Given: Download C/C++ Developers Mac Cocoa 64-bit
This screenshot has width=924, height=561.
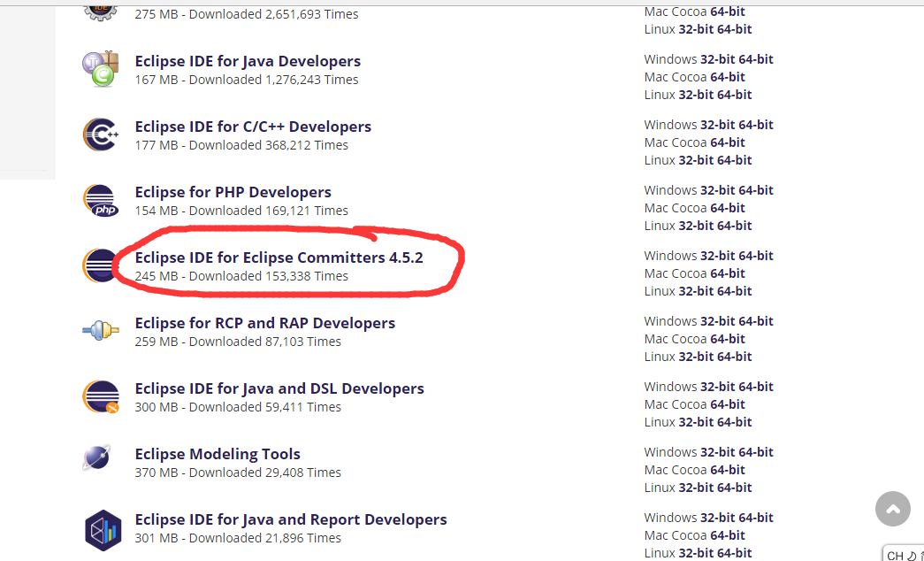Looking at the screenshot, I should coord(728,142).
